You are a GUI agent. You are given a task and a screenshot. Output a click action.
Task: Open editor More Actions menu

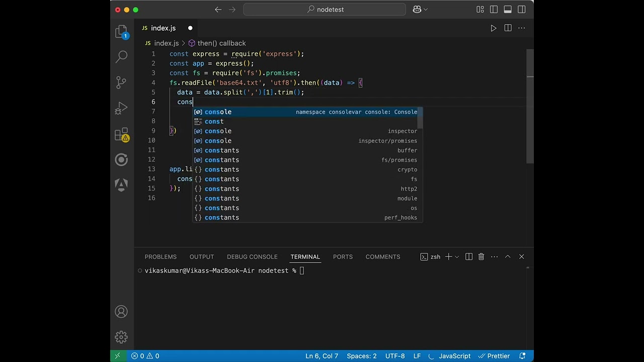pos(522,28)
